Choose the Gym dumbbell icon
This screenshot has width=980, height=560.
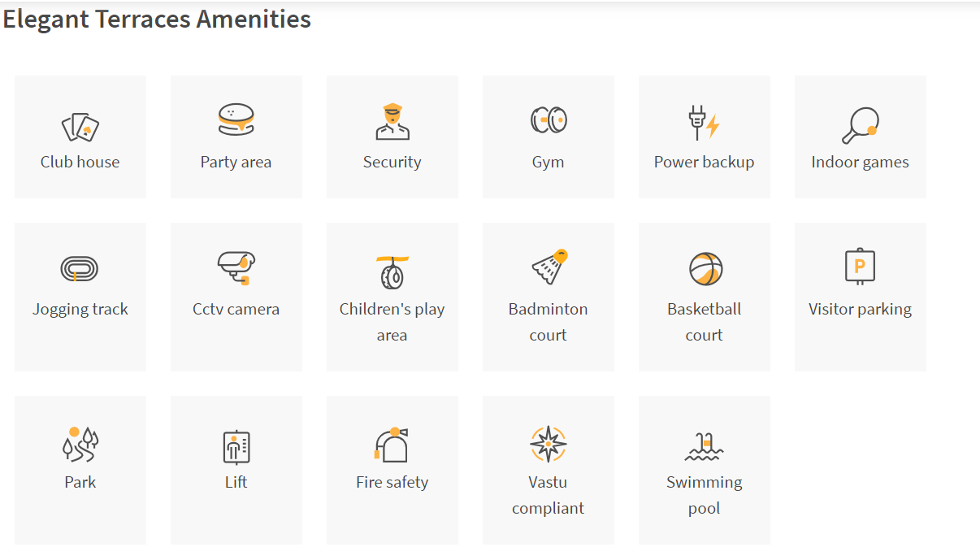point(549,120)
